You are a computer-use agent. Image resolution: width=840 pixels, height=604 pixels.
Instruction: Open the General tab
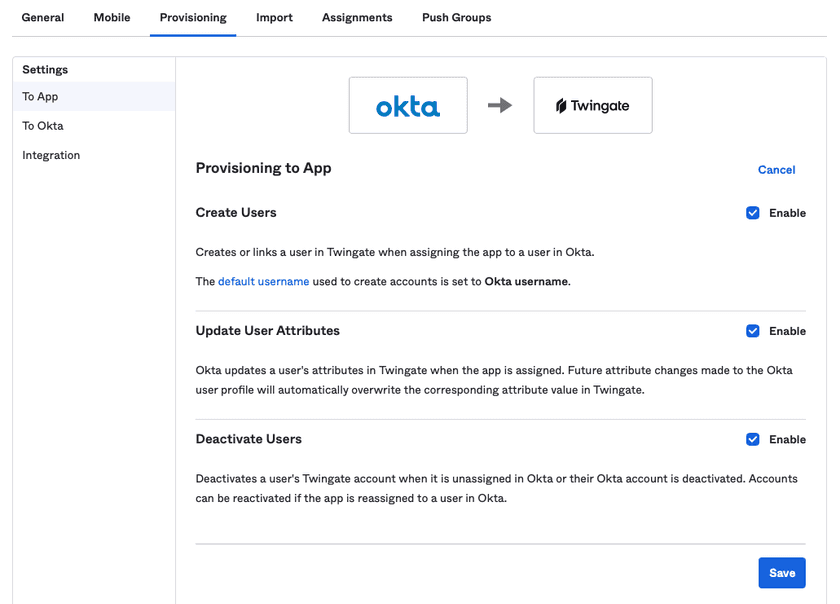point(43,18)
